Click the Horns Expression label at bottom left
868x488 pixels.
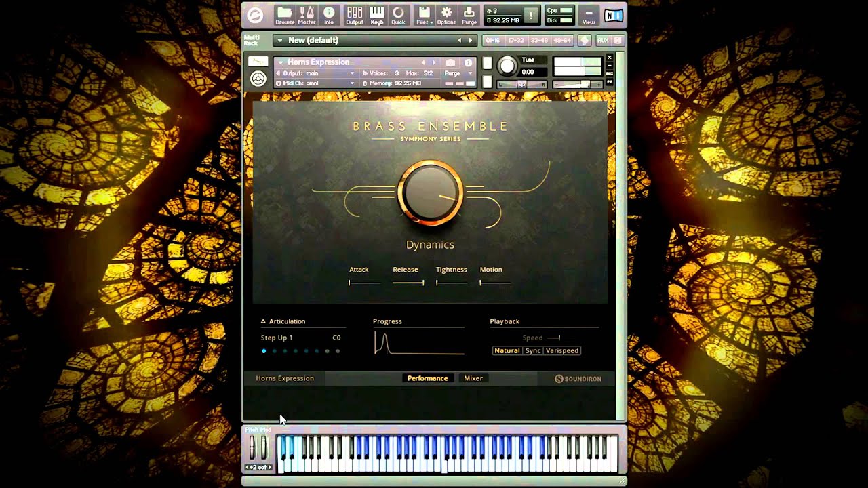coord(285,378)
